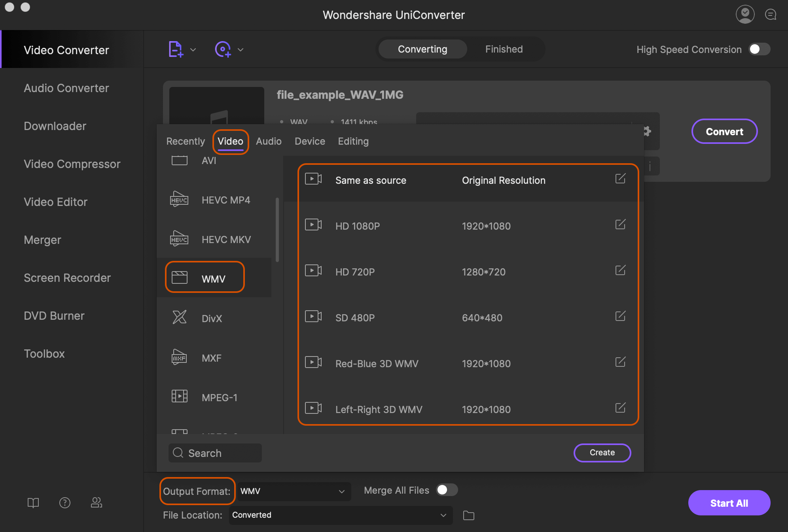This screenshot has width=788, height=532.
Task: Edit the HD 720P preset
Action: click(x=620, y=270)
